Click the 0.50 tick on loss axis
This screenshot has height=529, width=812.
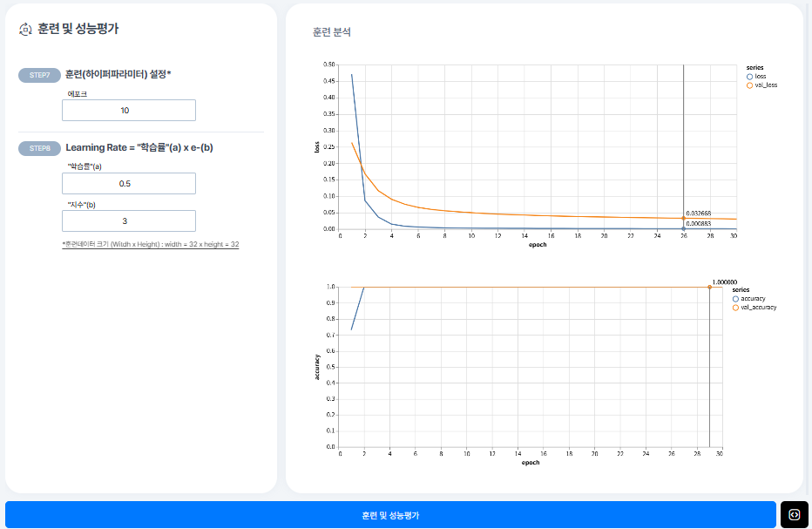(329, 64)
